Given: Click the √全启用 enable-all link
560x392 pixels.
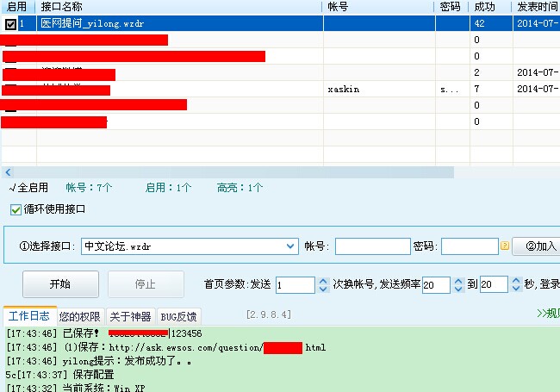Looking at the screenshot, I should (28, 188).
